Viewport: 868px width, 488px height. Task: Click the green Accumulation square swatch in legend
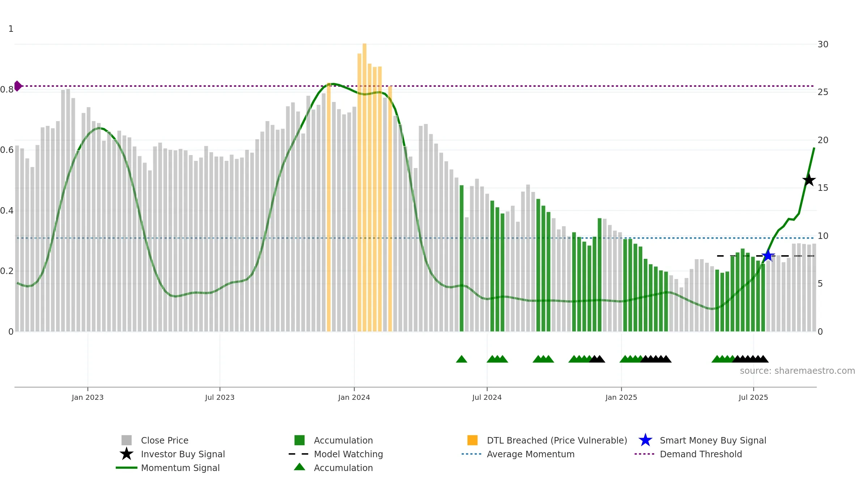pyautogui.click(x=299, y=440)
